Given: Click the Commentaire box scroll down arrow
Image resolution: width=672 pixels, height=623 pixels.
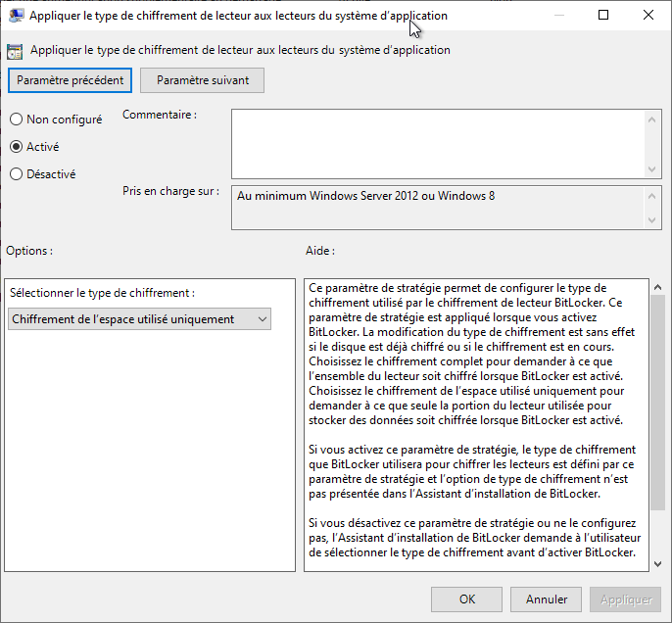Looking at the screenshot, I should pos(651,169).
